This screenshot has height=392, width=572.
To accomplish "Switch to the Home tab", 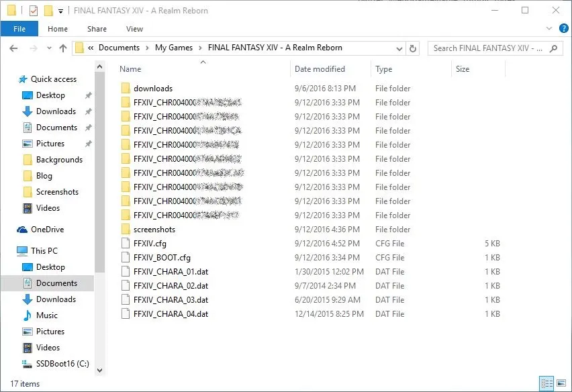I will click(58, 29).
